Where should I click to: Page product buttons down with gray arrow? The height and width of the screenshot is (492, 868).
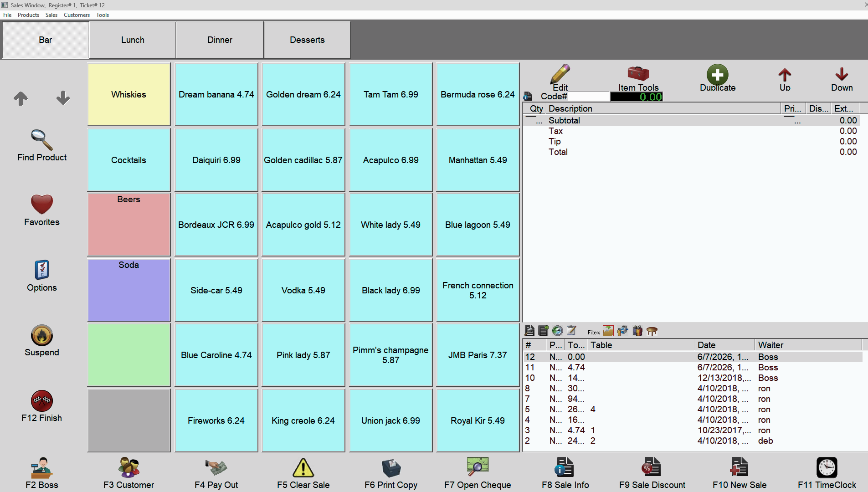click(x=63, y=98)
